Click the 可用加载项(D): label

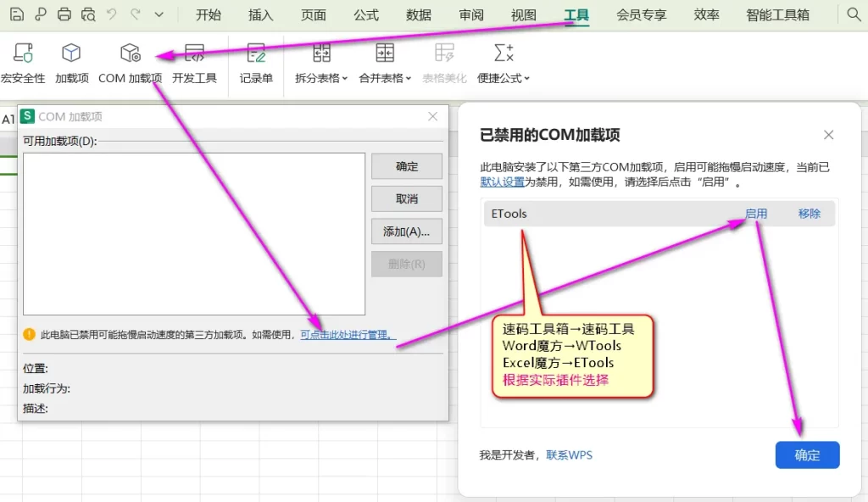pos(60,142)
